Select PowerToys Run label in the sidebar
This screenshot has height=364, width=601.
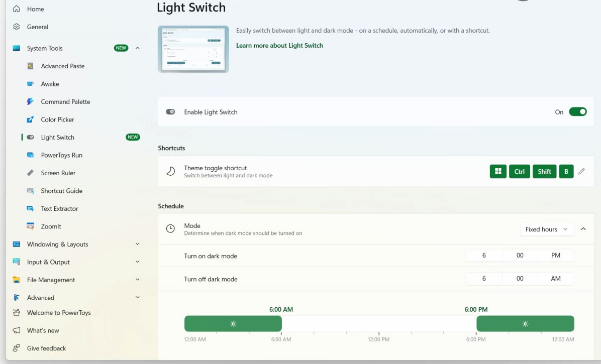click(x=62, y=155)
